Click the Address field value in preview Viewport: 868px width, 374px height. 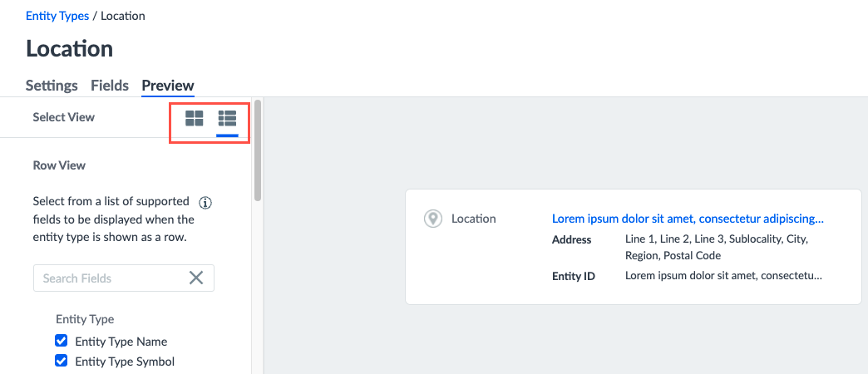717,248
